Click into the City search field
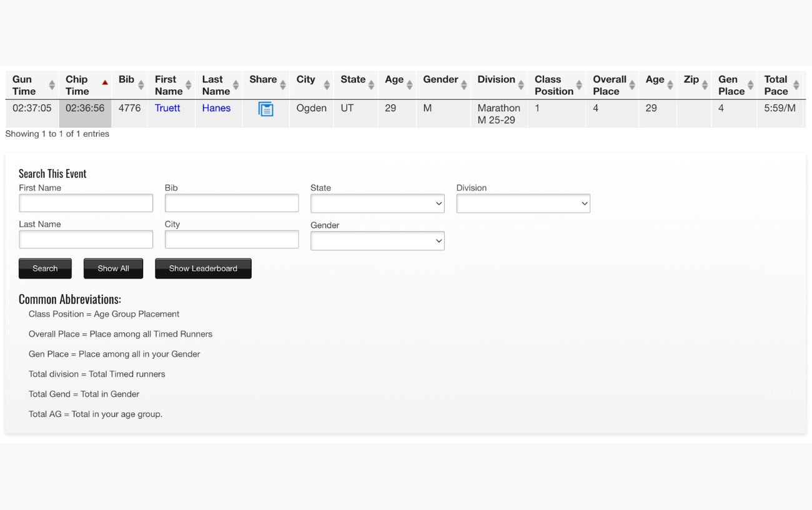This screenshot has height=510, width=812. click(x=232, y=239)
